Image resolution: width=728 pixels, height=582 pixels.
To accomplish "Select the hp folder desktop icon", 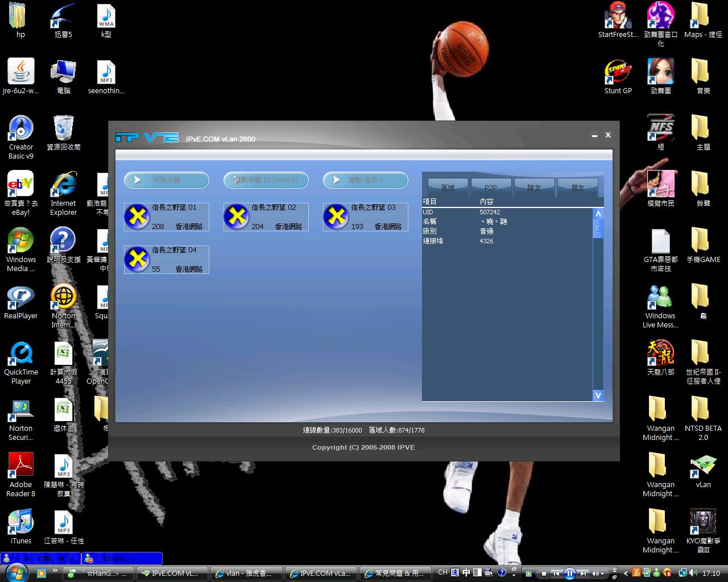I will (x=20, y=20).
